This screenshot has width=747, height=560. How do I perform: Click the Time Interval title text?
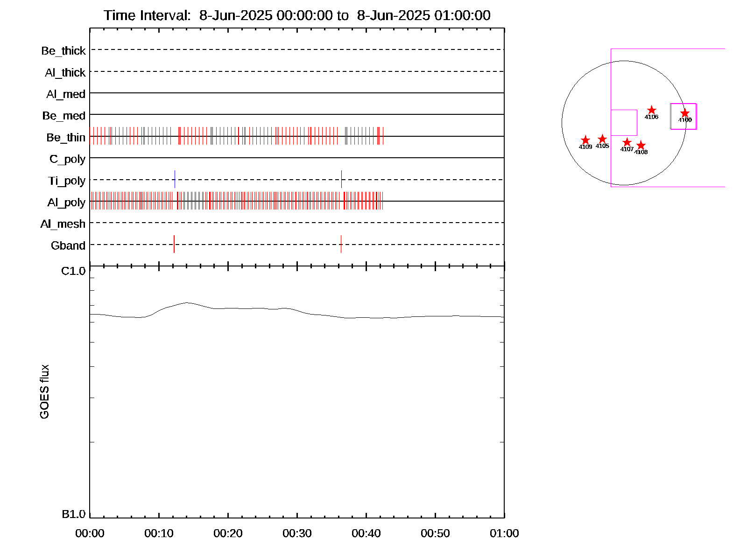297,15
